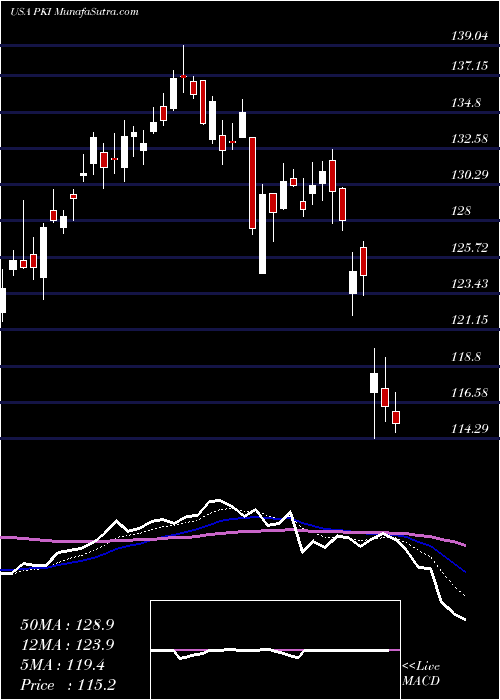The height and width of the screenshot is (700, 500).
Task: Click the peak candle wick reaching 139.04
Action: [183, 69]
